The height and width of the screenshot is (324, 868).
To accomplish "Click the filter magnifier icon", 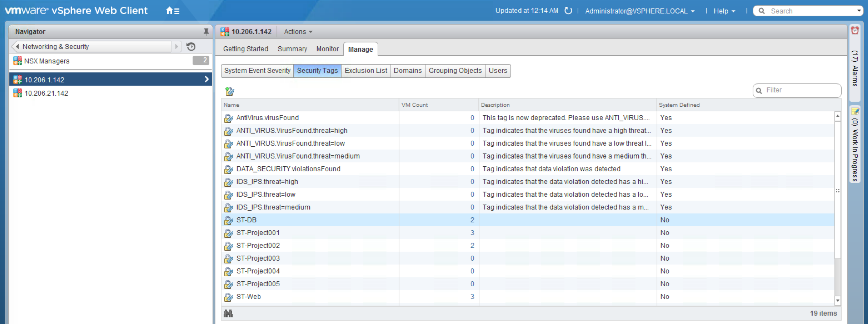I will tap(759, 91).
